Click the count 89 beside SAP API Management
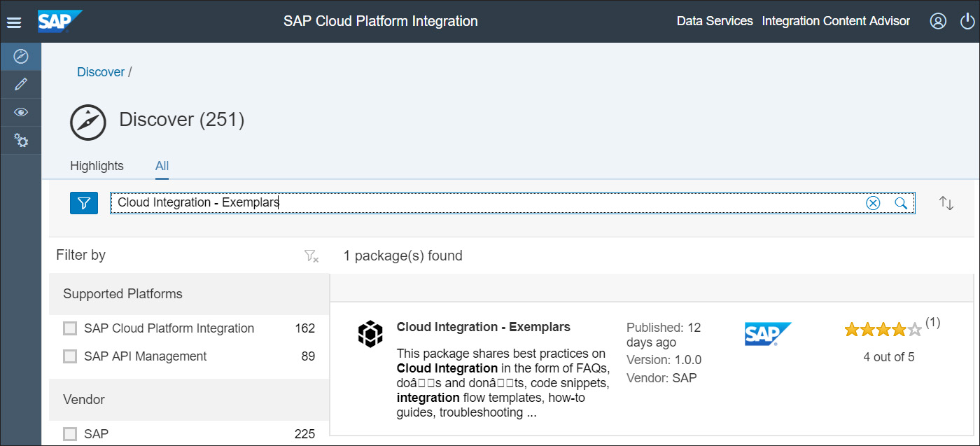 (x=308, y=356)
